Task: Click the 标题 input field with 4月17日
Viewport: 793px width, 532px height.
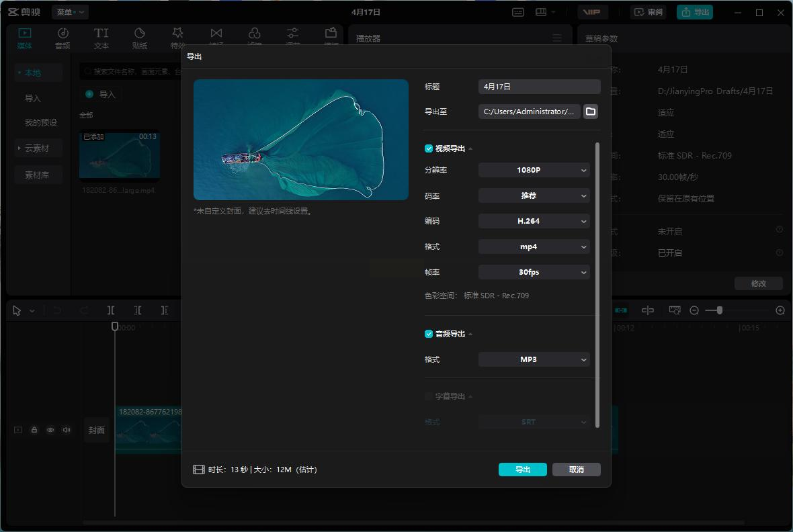Action: [539, 87]
